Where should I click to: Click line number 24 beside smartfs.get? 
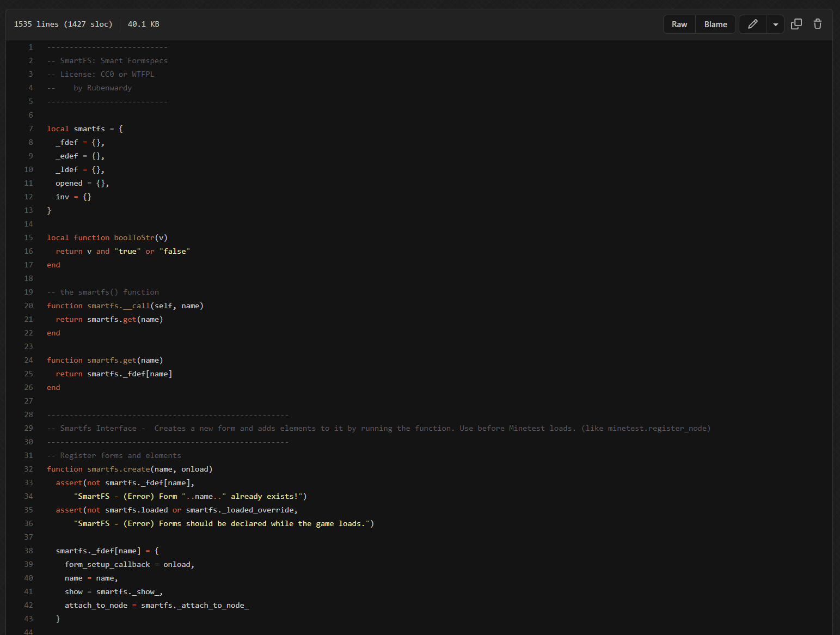coord(28,361)
